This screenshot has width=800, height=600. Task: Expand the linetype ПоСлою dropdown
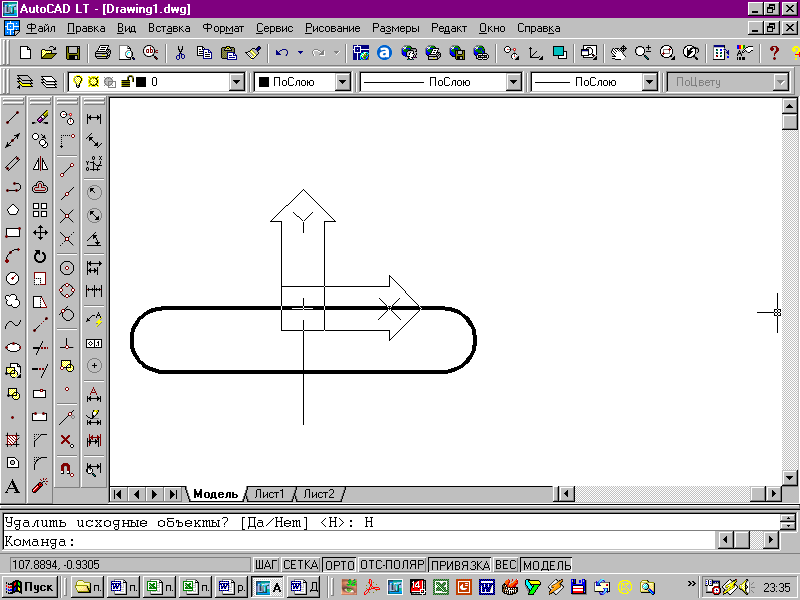pos(514,82)
